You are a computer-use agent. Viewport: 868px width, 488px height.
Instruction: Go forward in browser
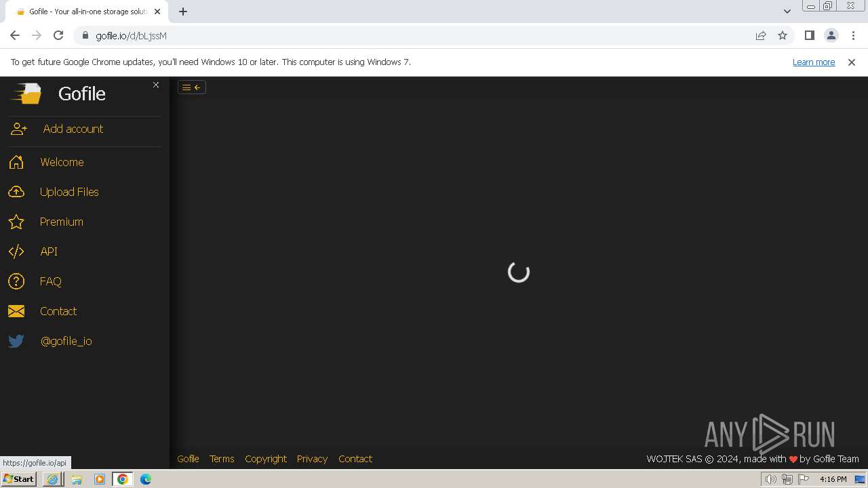click(37, 35)
